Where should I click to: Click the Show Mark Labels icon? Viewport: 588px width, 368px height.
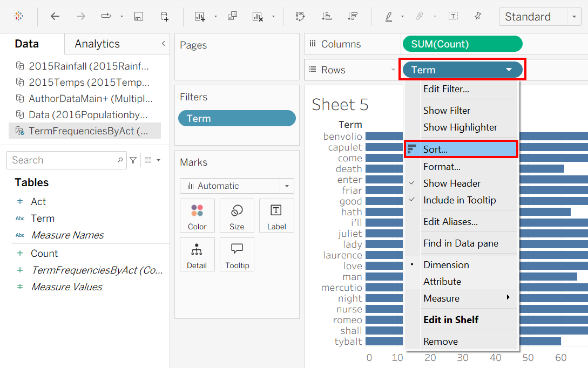coord(454,16)
